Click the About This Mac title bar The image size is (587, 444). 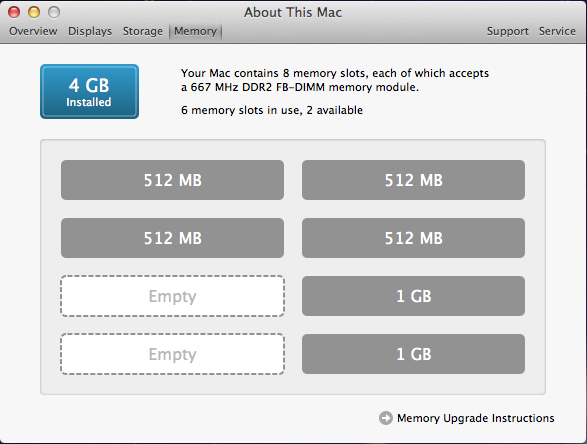pyautogui.click(x=293, y=12)
